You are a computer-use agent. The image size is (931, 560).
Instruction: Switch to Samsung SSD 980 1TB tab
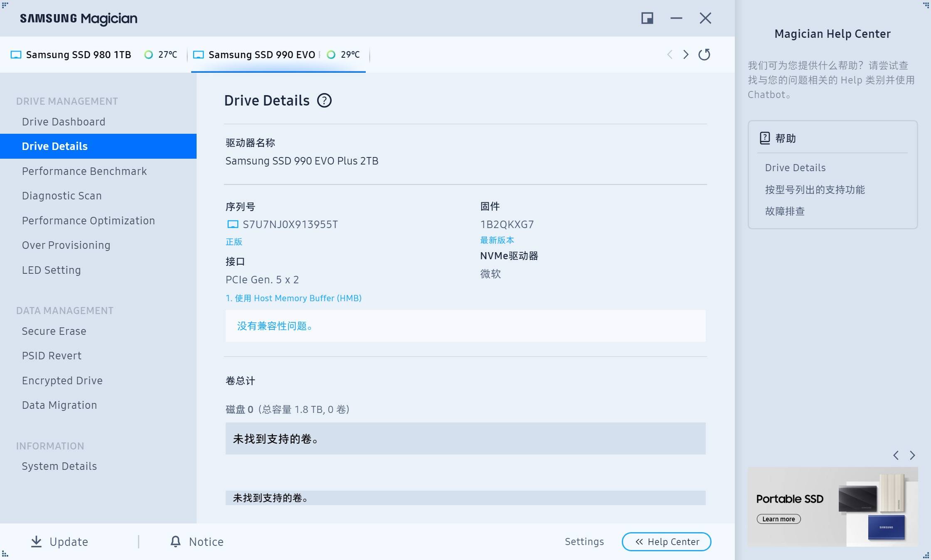[78, 55]
